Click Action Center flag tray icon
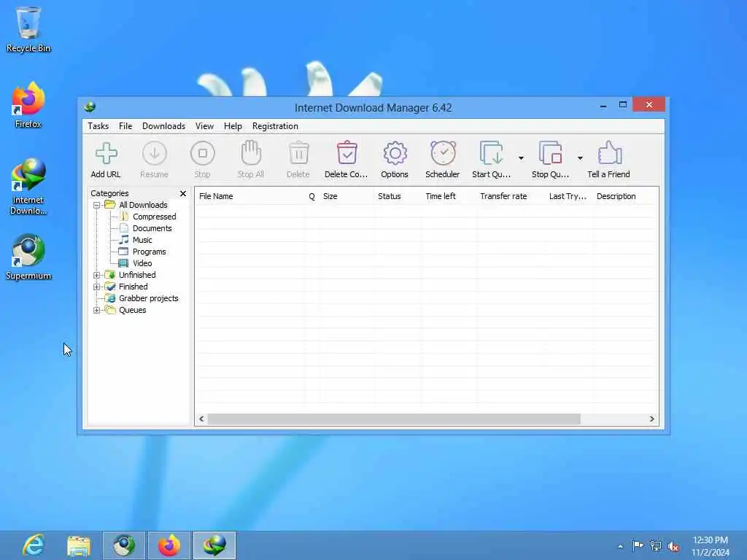This screenshot has height=560, width=747. pos(638,545)
